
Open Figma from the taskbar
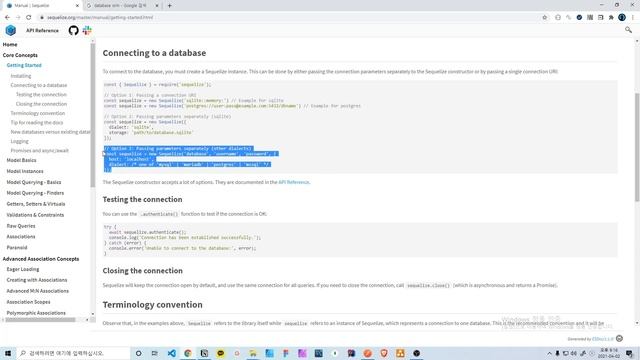(x=286, y=353)
